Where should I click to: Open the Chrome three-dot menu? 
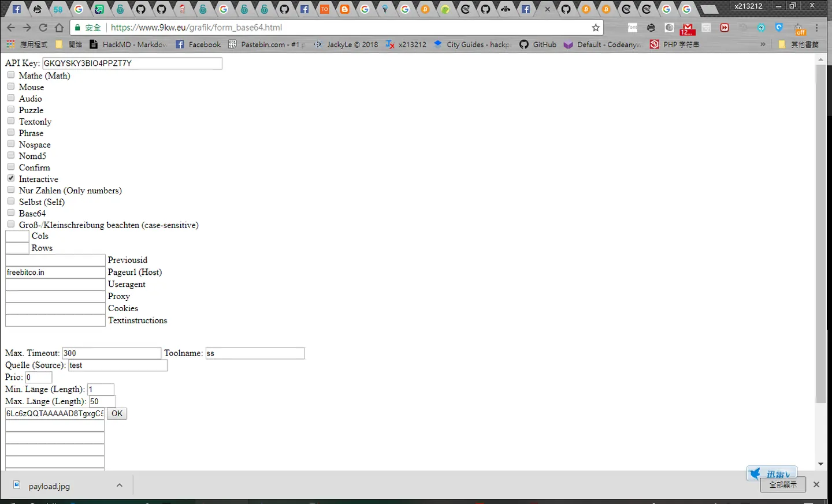(x=816, y=28)
